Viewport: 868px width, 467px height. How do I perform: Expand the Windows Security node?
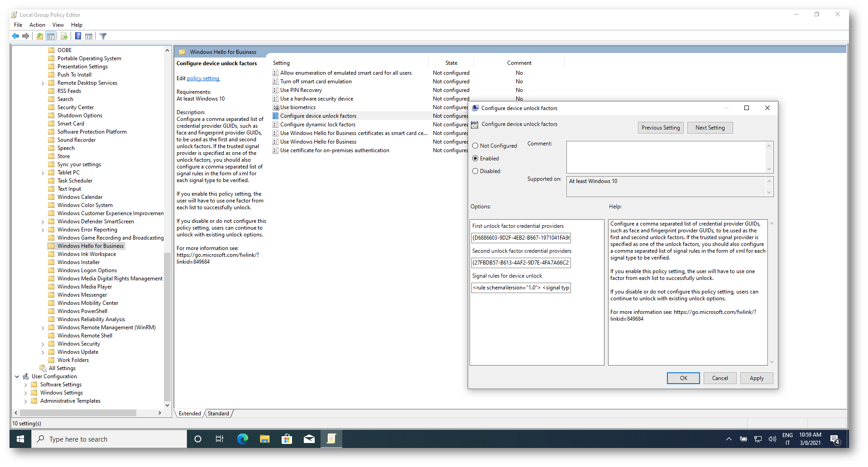43,344
